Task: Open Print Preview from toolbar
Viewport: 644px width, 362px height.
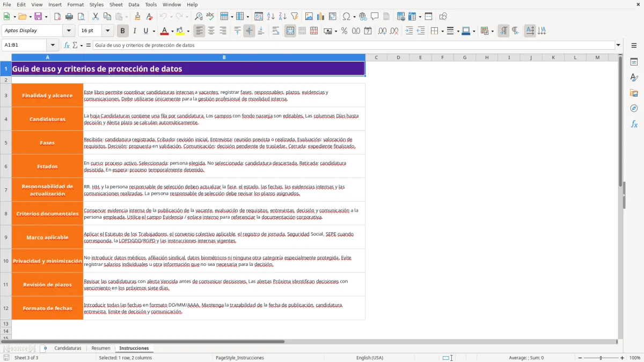Action: point(81,17)
